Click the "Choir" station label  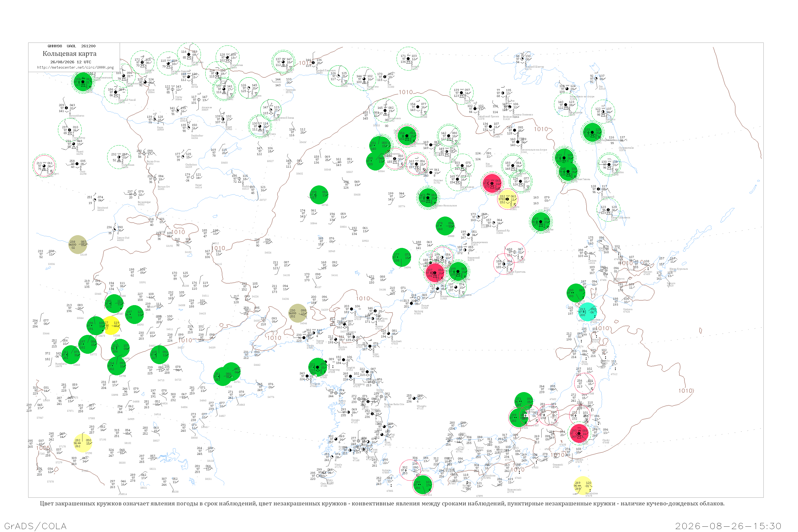[82, 171]
